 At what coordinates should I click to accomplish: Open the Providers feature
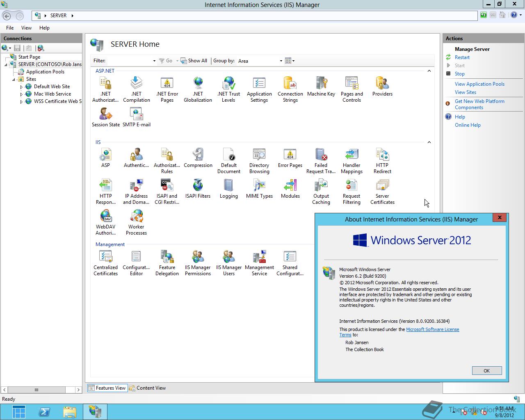pos(382,87)
